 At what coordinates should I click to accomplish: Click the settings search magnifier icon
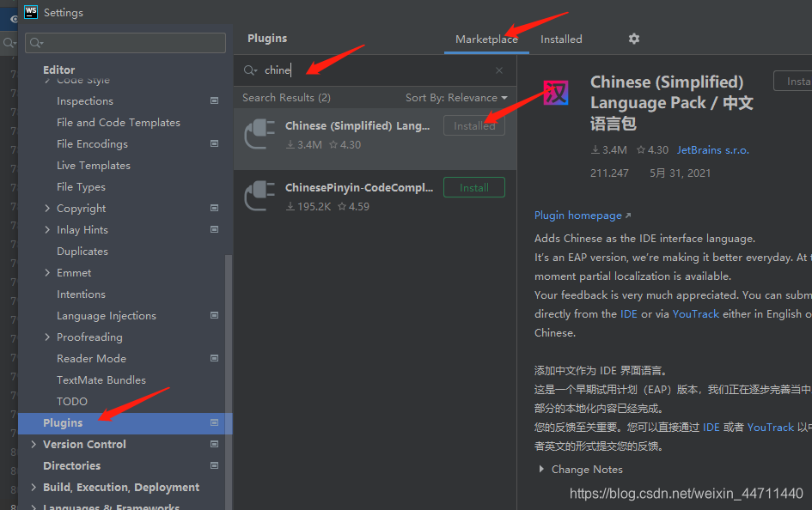coord(36,43)
